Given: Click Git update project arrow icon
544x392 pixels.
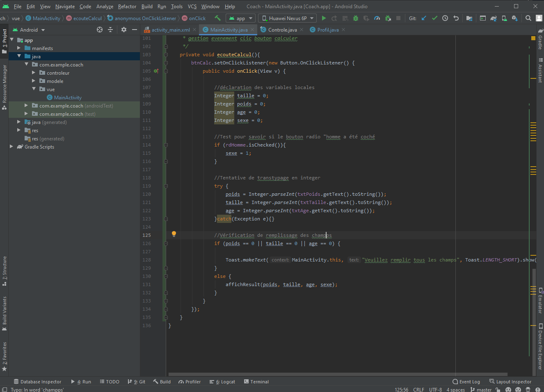Looking at the screenshot, I should click(424, 18).
